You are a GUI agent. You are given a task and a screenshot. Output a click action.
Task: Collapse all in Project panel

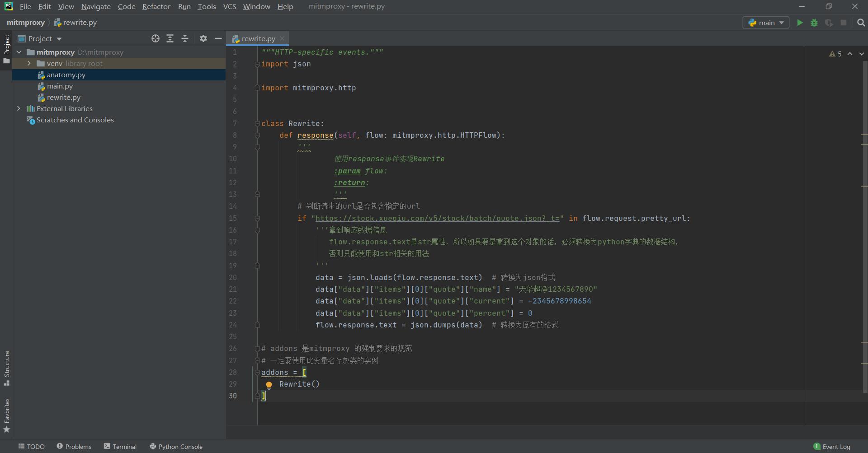click(185, 38)
